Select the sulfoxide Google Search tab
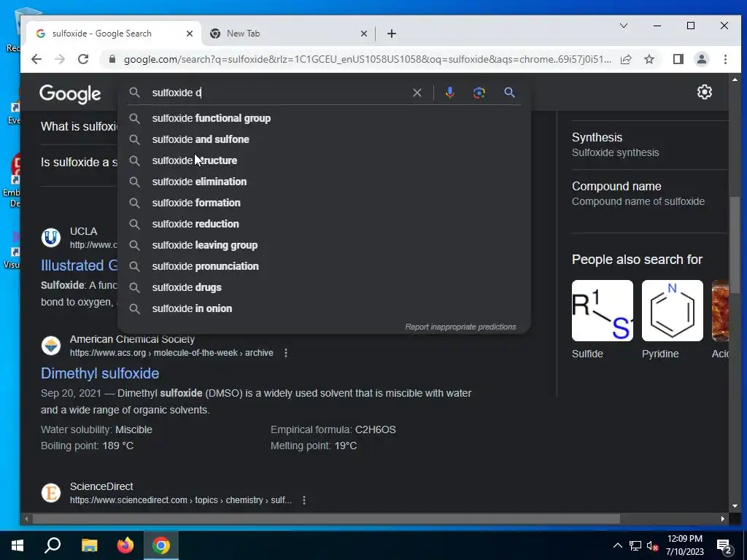The height and width of the screenshot is (560, 747). 112,34
